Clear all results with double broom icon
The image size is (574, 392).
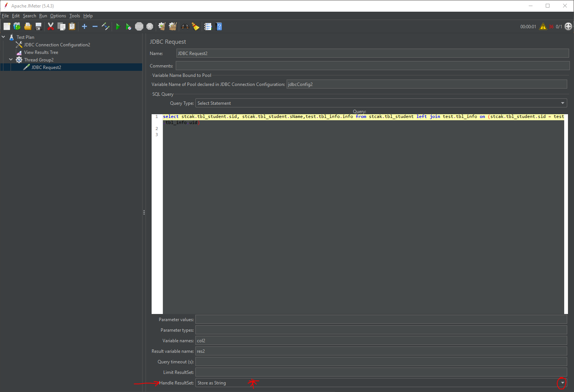(173, 26)
